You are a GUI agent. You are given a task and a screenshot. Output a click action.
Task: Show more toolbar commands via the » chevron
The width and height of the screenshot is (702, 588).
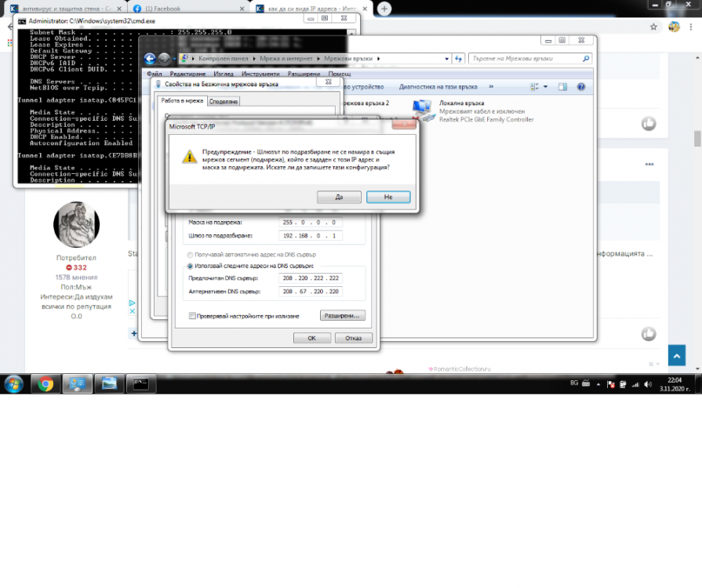(x=491, y=87)
